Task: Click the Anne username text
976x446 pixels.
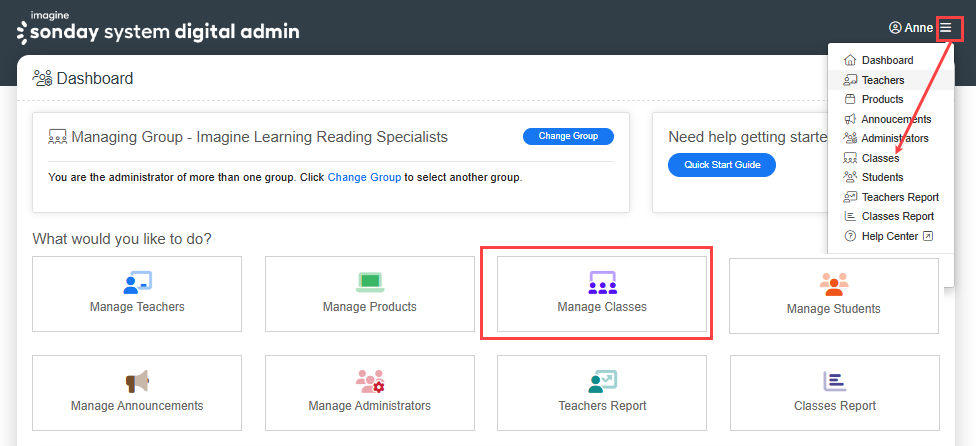Action: click(x=919, y=28)
